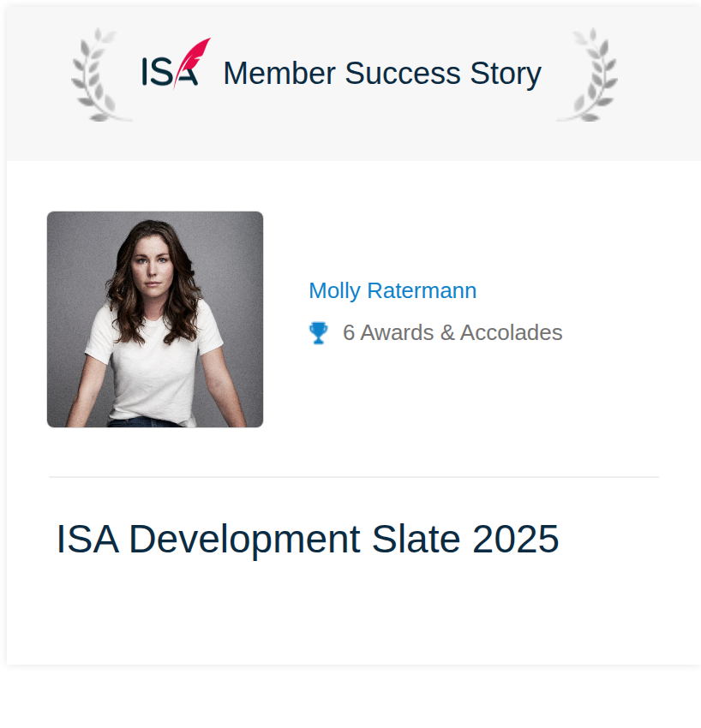
Task: Open the Molly Ratermann profile link
Action: 392,291
